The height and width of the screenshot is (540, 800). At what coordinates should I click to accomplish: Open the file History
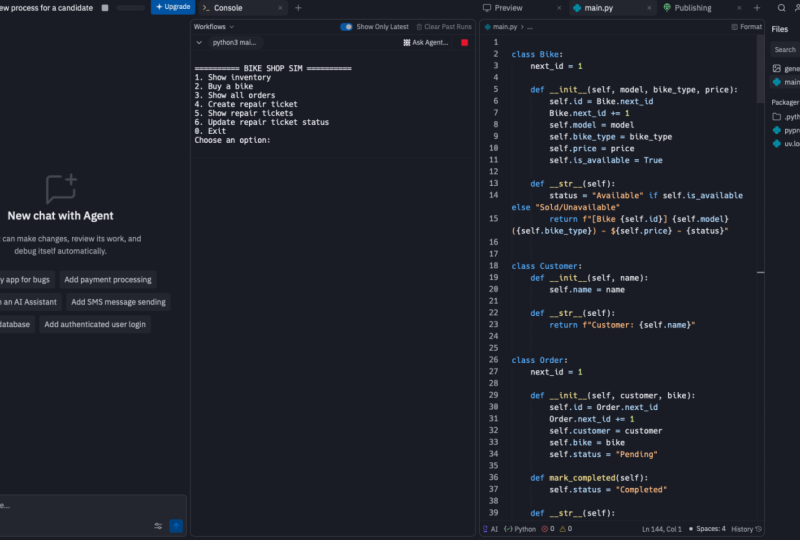tap(746, 529)
